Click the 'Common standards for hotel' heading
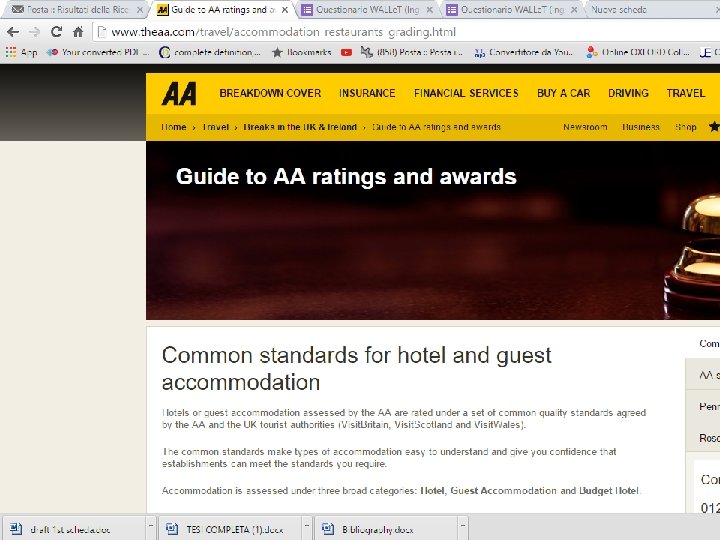Image resolution: width=720 pixels, height=540 pixels. (x=356, y=368)
